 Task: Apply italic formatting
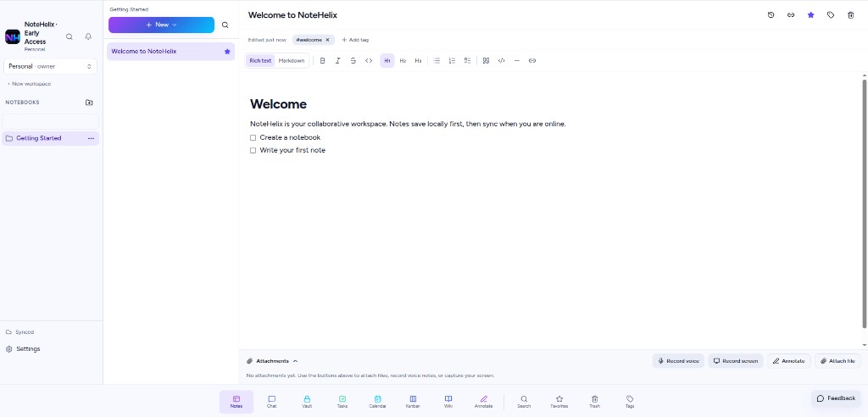pyautogui.click(x=337, y=61)
